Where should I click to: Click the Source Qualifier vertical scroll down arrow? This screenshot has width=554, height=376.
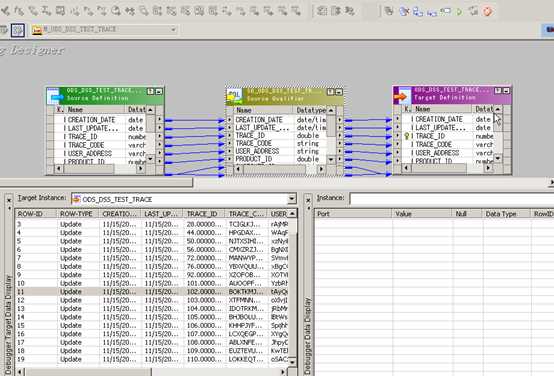click(331, 160)
